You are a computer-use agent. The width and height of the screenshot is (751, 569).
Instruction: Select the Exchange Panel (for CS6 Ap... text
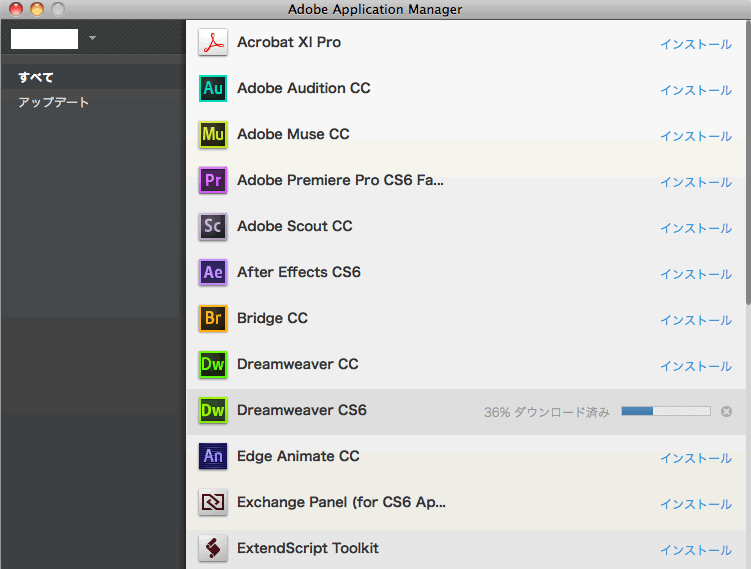click(x=341, y=502)
